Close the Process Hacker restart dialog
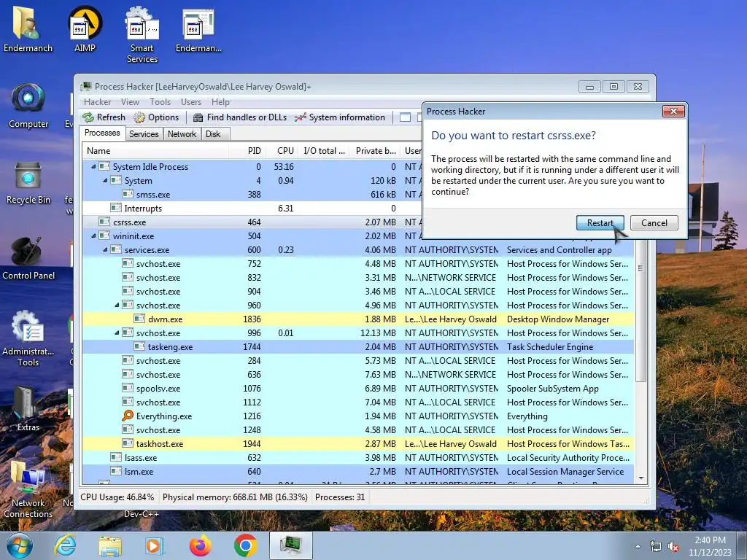This screenshot has width=747, height=560. click(673, 111)
